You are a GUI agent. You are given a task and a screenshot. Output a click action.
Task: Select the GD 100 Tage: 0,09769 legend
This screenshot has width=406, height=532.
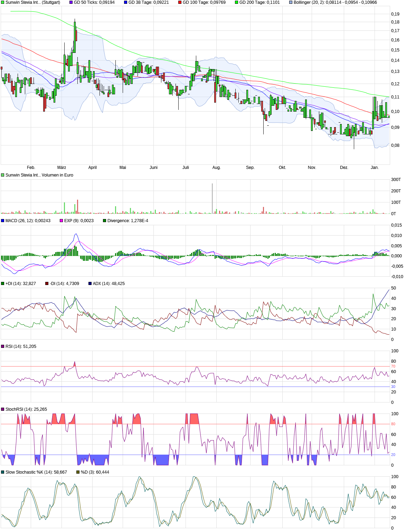coord(204,2)
